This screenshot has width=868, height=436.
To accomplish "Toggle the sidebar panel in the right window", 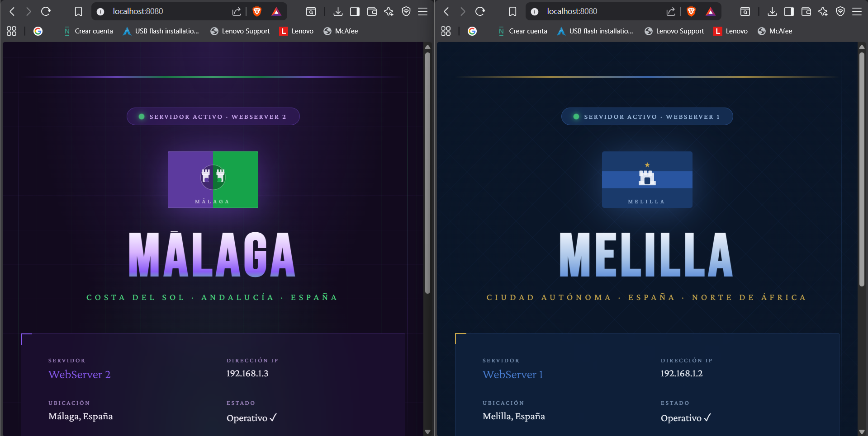I will point(789,12).
